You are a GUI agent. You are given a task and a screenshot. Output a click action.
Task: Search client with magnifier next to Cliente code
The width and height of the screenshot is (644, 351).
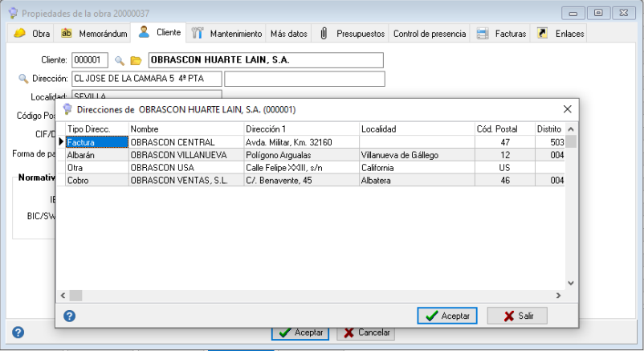point(120,61)
